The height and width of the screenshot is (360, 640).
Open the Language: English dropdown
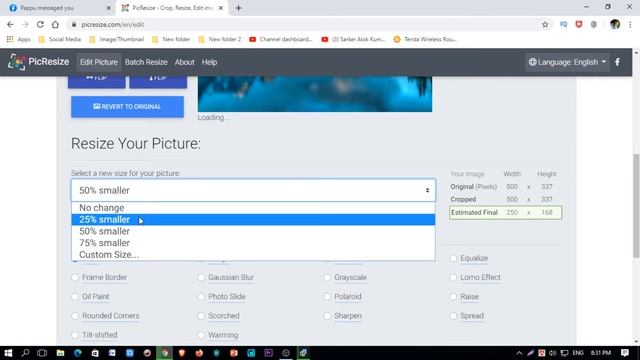pyautogui.click(x=567, y=62)
